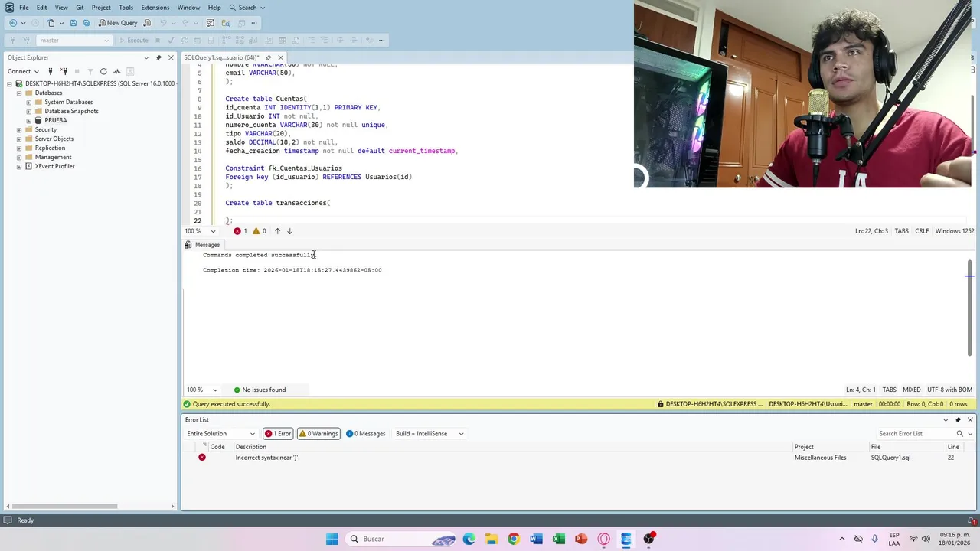The width and height of the screenshot is (980, 551).
Task: Click the Connect Object Explorer plug icon
Action: coord(51,71)
